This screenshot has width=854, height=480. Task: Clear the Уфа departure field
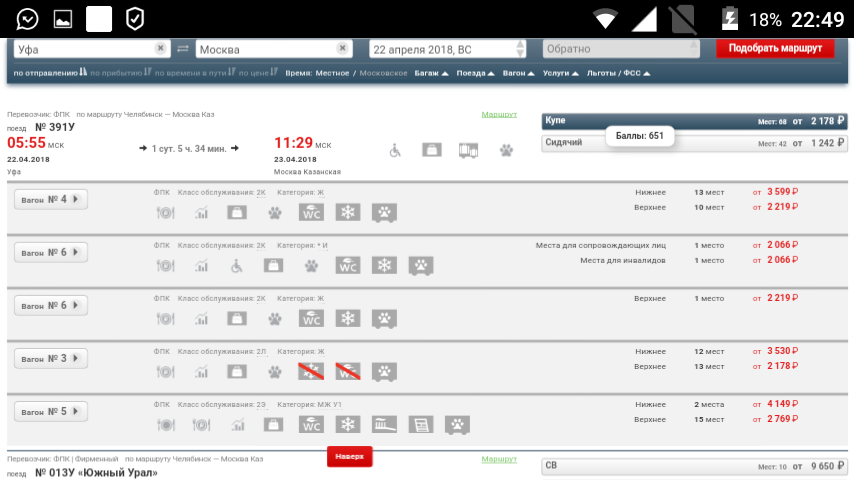160,48
